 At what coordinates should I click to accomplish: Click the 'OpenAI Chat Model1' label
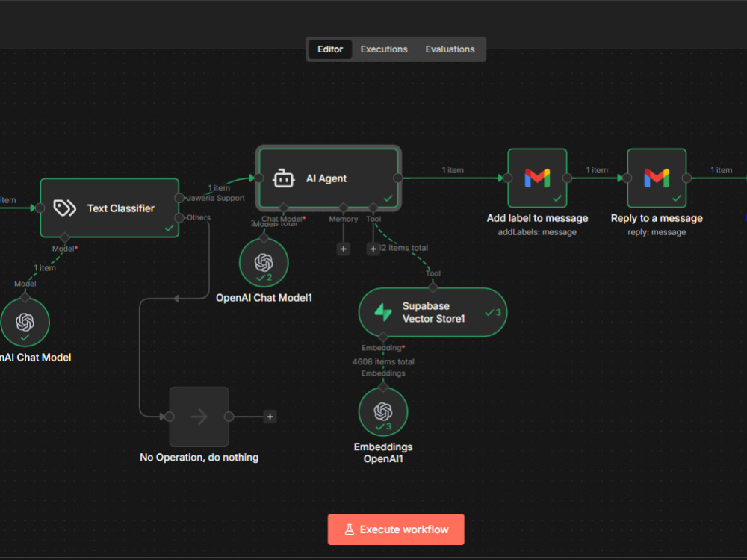point(264,298)
